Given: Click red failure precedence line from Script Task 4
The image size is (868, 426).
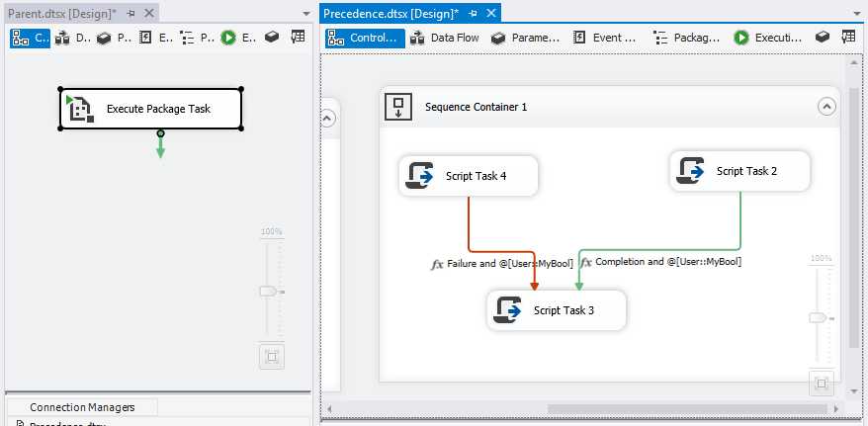Looking at the screenshot, I should [469, 224].
